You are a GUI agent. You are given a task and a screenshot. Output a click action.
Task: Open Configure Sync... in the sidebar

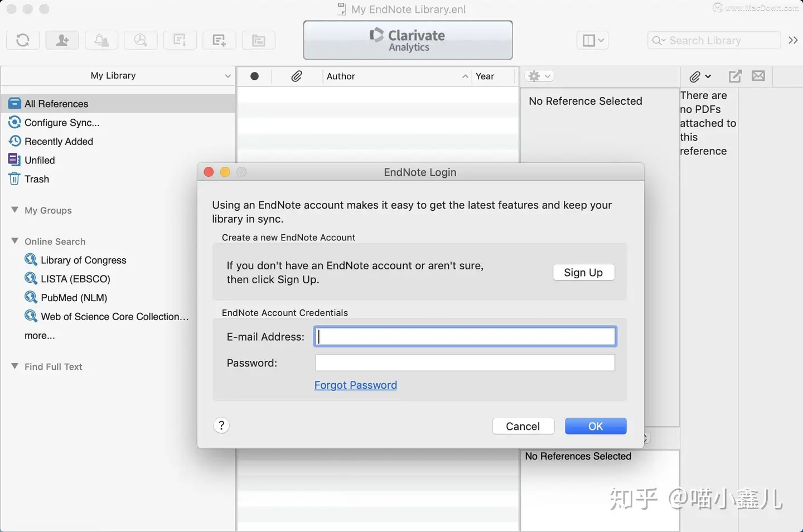(62, 123)
